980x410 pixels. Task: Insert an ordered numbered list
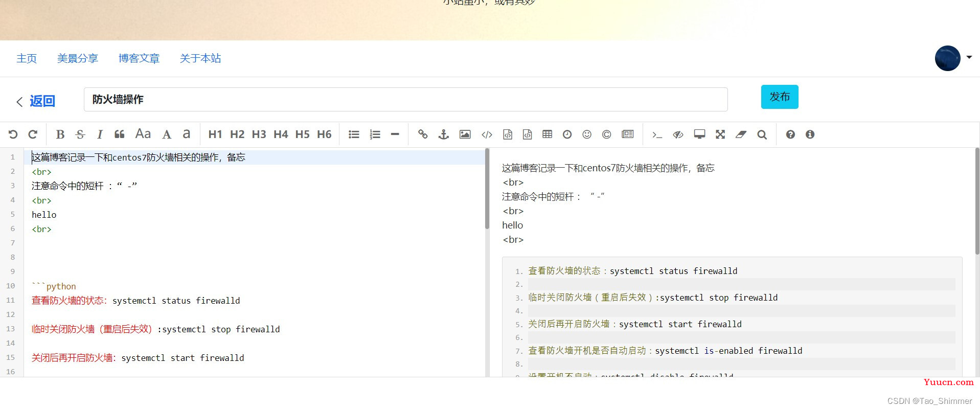pos(375,134)
